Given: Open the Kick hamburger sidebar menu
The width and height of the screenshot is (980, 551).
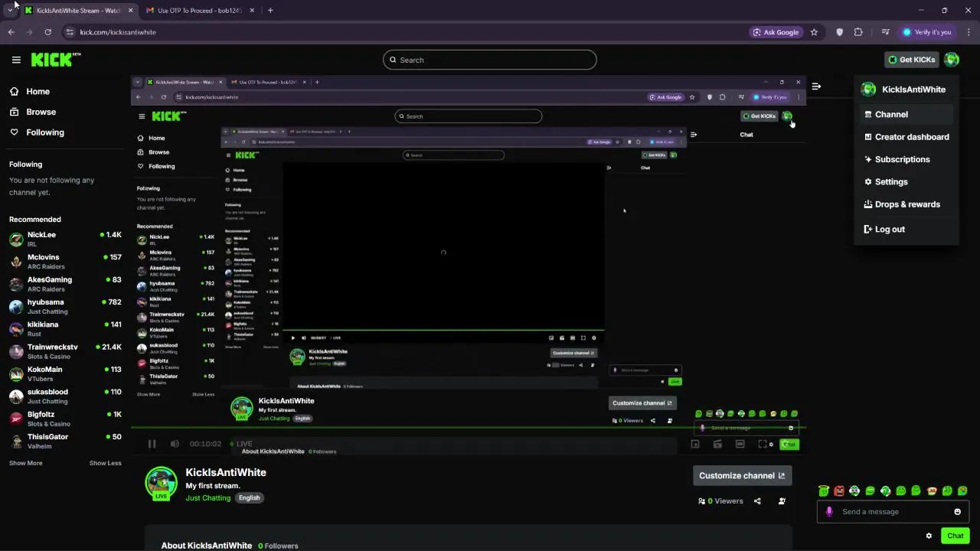Looking at the screenshot, I should [16, 60].
